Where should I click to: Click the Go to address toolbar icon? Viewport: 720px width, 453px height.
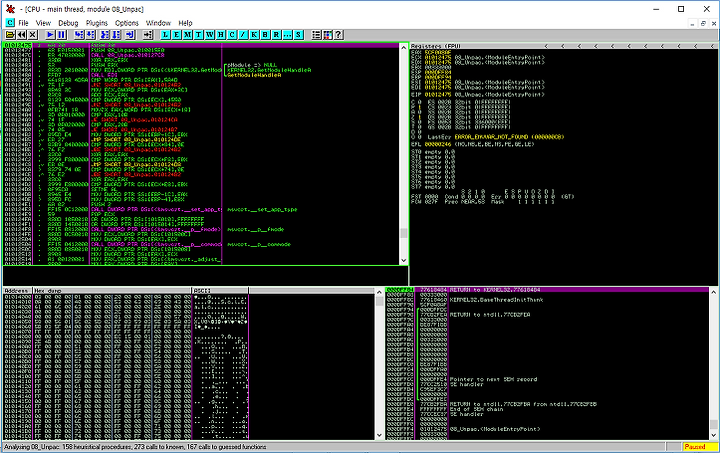[147, 35]
